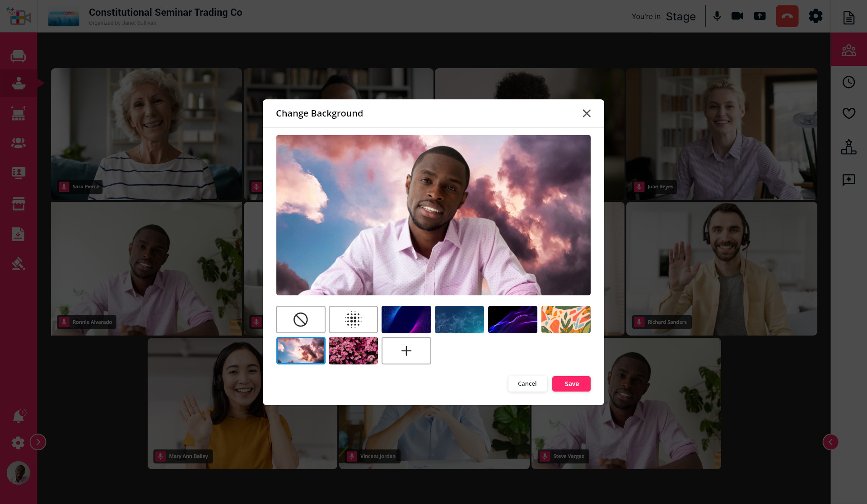867x504 pixels.
Task: Select the no-background option
Action: pyautogui.click(x=300, y=319)
